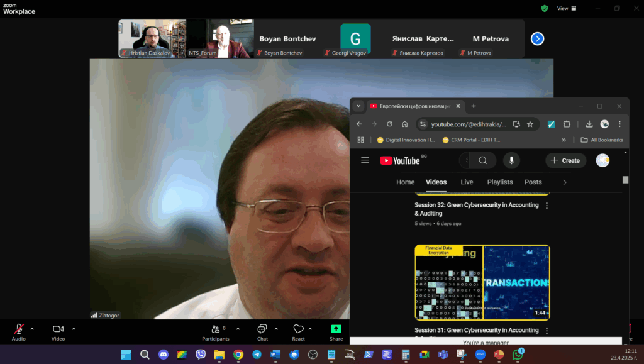View site information icon in address bar
The image size is (644, 364).
click(423, 124)
